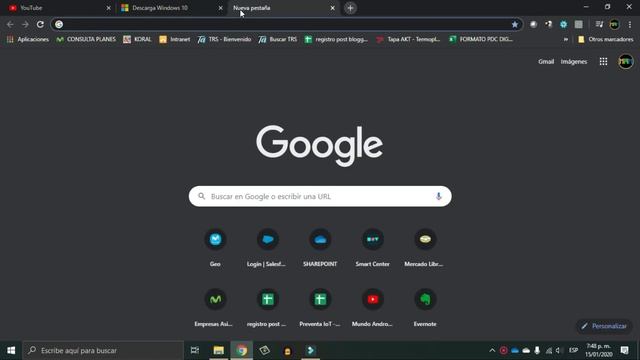
Task: Open Preventa IoT shortcut tile
Action: [320, 307]
